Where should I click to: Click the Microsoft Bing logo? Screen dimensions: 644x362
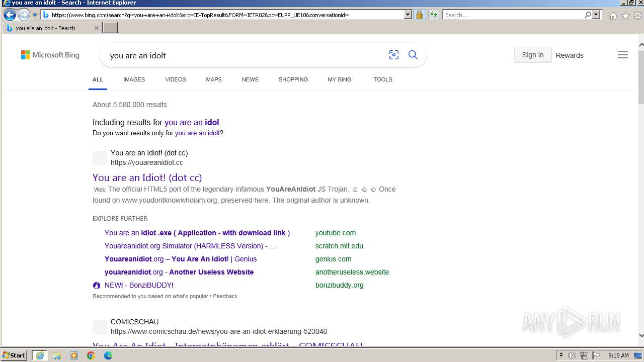click(50, 55)
